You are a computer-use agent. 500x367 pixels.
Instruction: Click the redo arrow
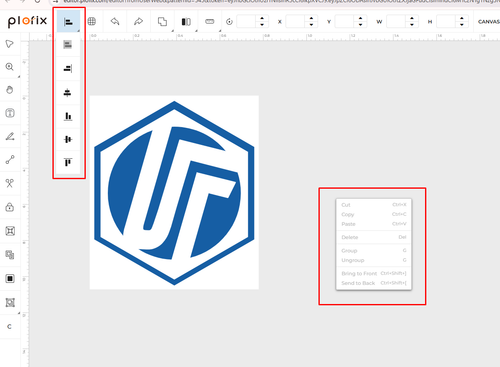click(138, 22)
